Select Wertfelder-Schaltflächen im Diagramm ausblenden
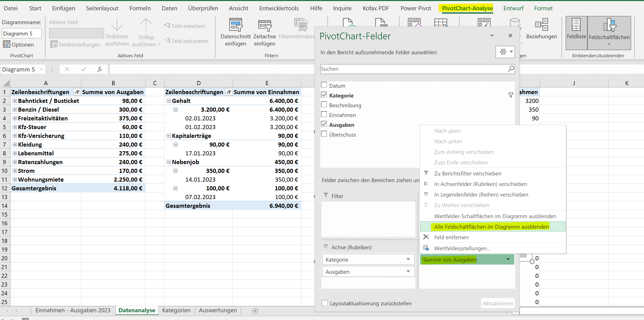This screenshot has height=320, width=644. click(495, 216)
